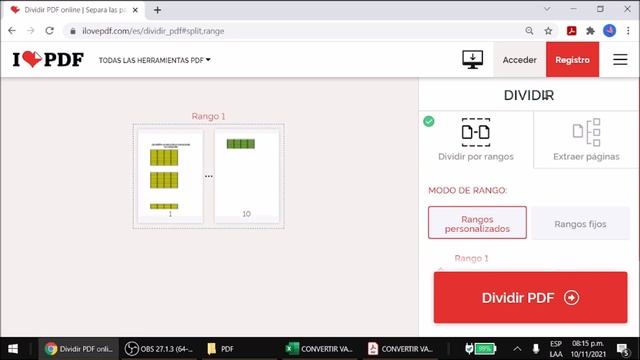This screenshot has width=640, height=360.
Task: Click the ESP LAA language indicator
Action: (556, 349)
